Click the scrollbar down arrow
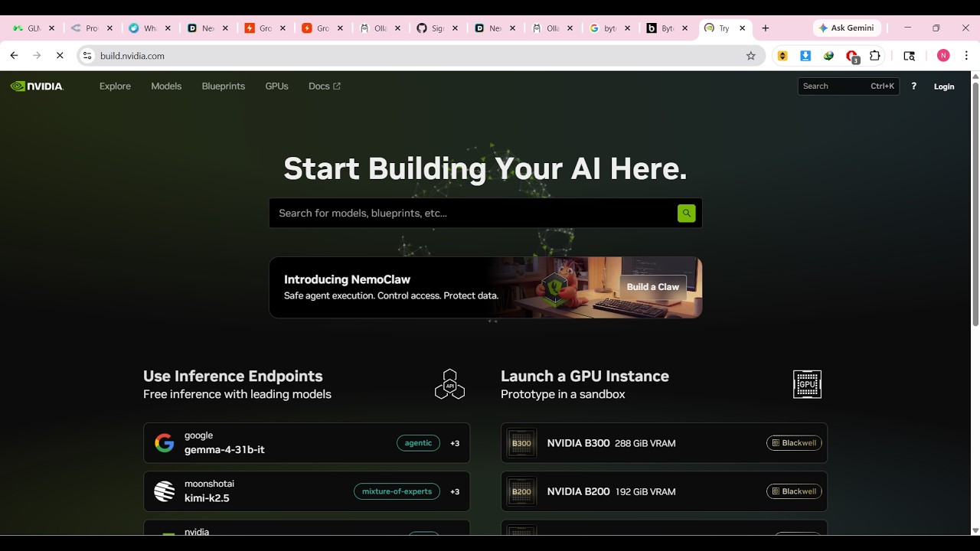980x551 pixels. tap(975, 530)
